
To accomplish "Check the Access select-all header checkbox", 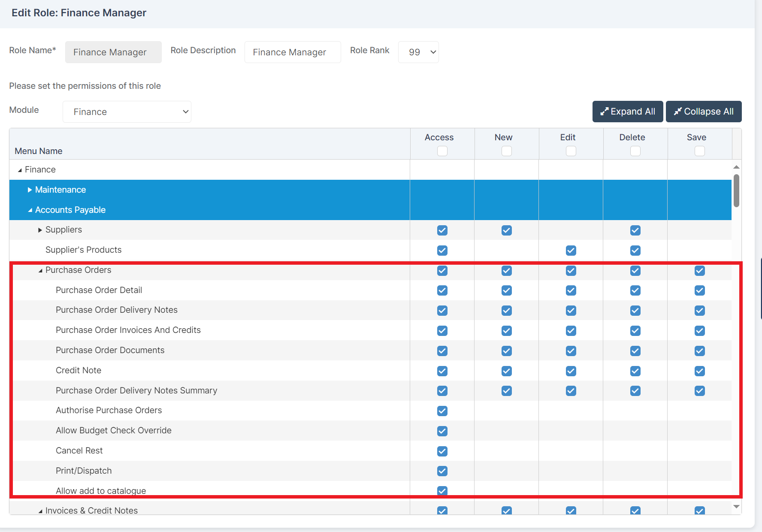I will [442, 151].
